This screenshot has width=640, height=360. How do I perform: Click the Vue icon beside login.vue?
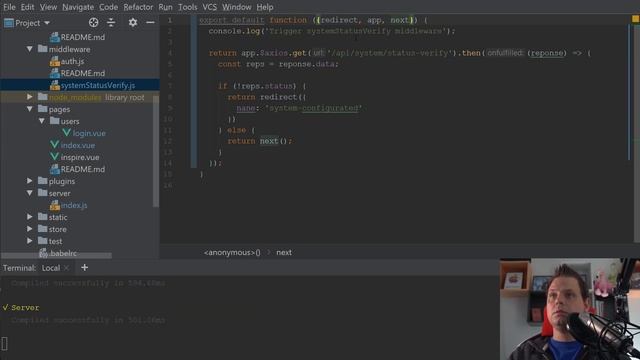(67, 133)
